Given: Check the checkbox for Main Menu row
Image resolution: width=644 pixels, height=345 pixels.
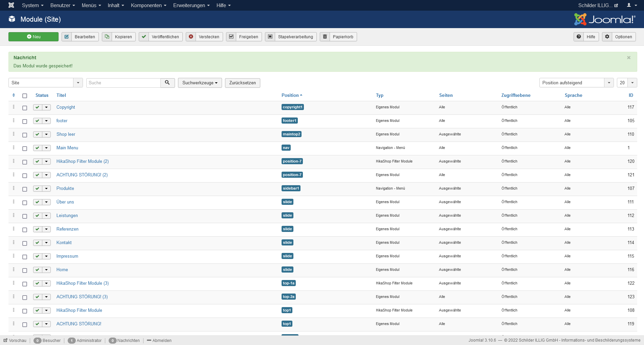Looking at the screenshot, I should (x=25, y=148).
